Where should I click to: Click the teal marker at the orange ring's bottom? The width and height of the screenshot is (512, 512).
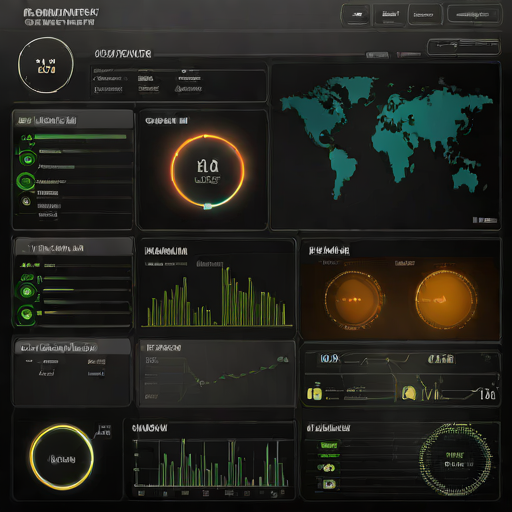pos(208,206)
